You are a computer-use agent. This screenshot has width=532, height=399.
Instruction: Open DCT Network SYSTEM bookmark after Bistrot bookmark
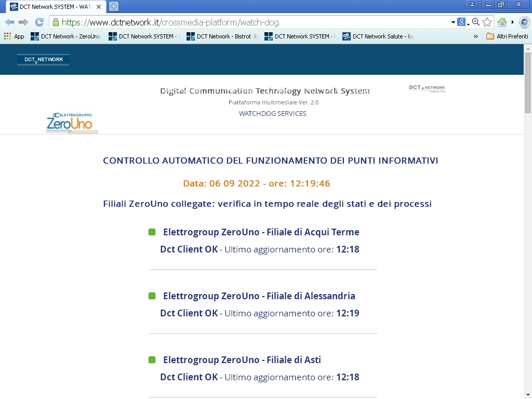point(300,36)
